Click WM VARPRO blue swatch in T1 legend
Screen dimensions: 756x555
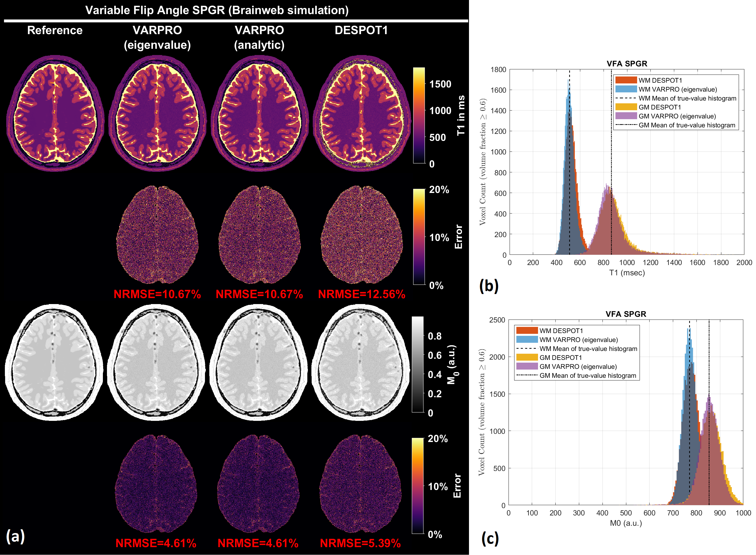pyautogui.click(x=626, y=89)
